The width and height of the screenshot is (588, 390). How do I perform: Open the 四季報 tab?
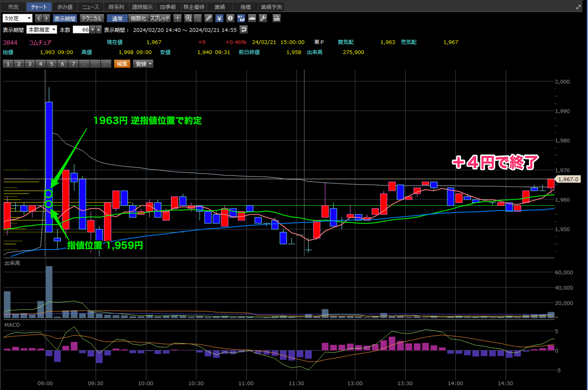168,7
